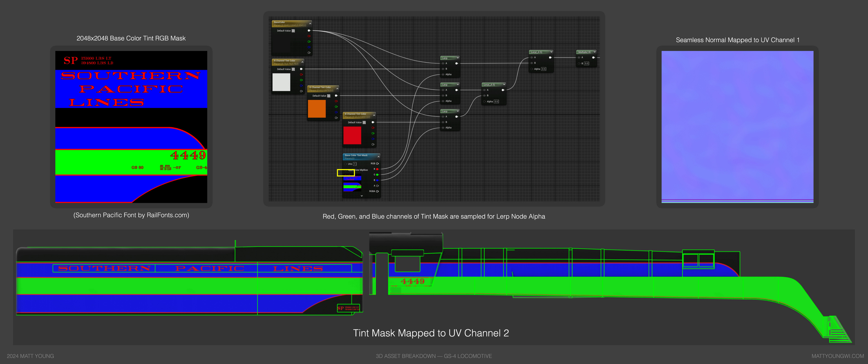Screen dimensions: 868x364
Task: Collapse the Base Color Tint Mask node header
Action: tap(378, 157)
